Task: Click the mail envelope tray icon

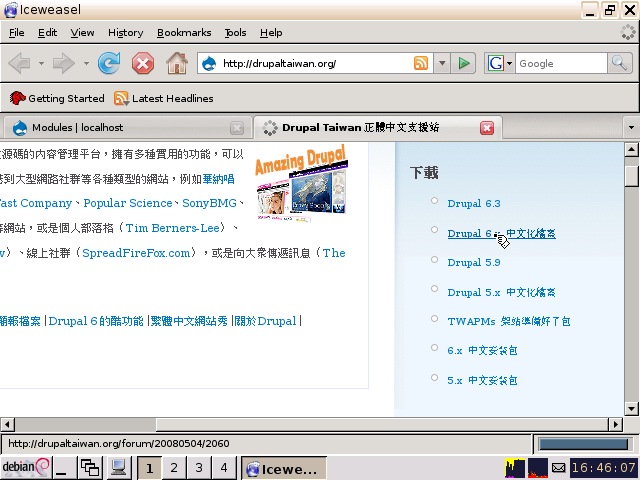Action: [558, 468]
